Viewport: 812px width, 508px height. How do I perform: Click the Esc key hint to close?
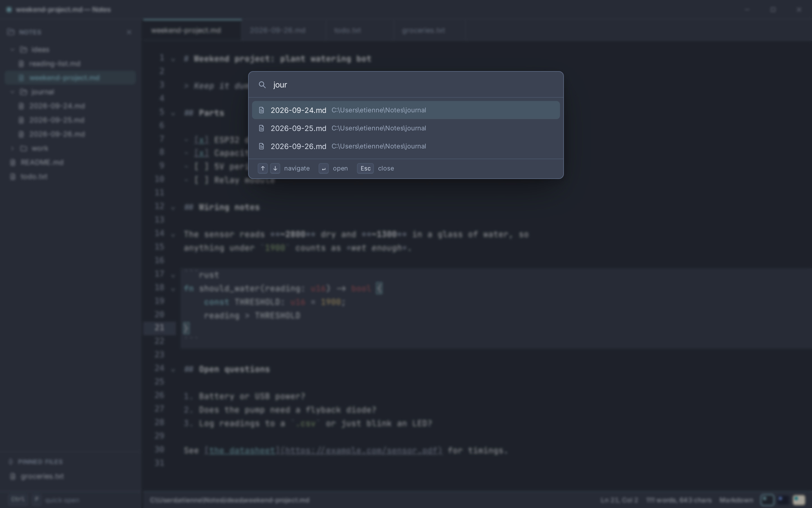point(365,168)
